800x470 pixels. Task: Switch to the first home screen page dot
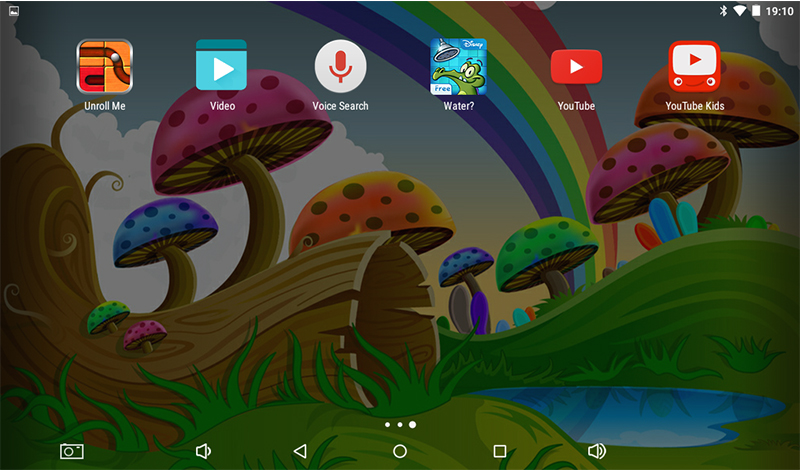387,425
